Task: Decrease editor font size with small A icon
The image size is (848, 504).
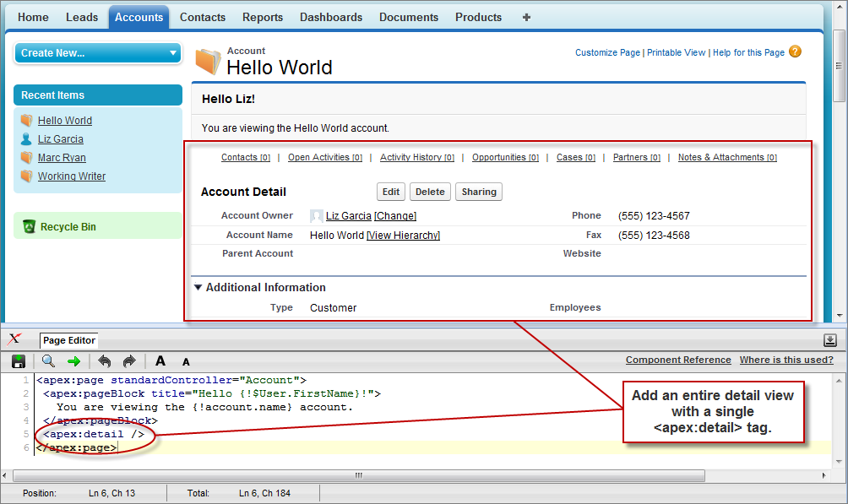Action: (x=185, y=361)
